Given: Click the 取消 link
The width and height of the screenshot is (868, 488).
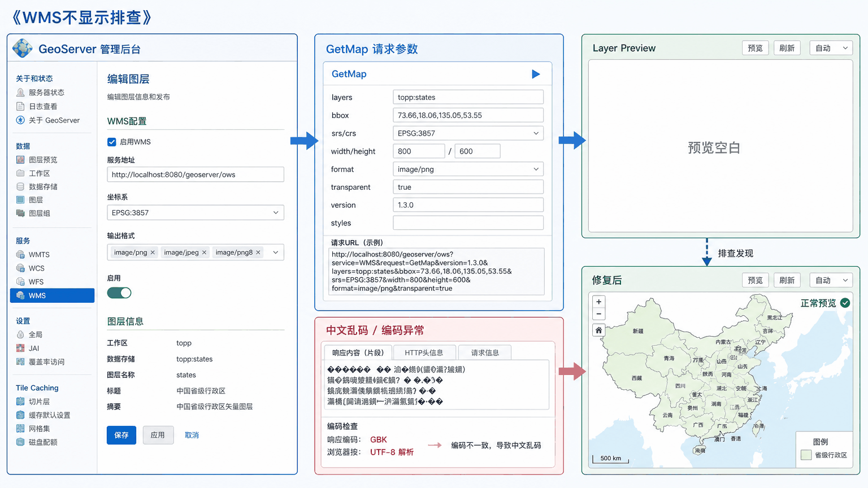Looking at the screenshot, I should pyautogui.click(x=192, y=435).
